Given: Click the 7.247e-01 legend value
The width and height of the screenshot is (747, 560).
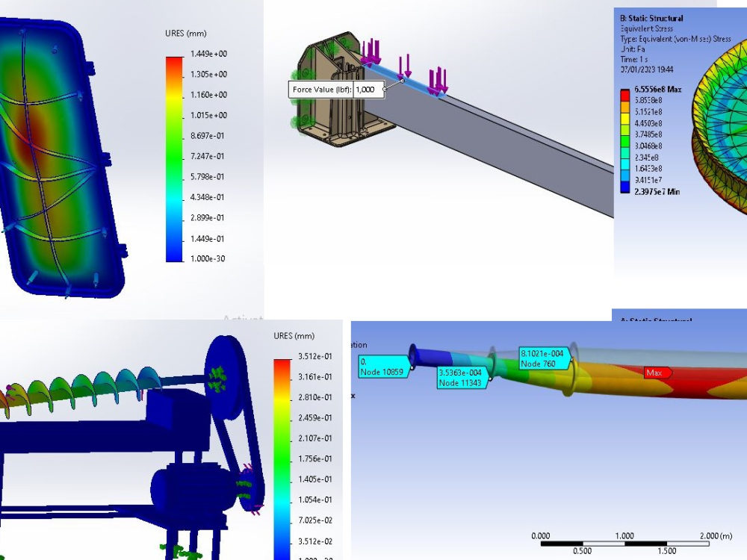Looking at the screenshot, I should click(x=207, y=156).
